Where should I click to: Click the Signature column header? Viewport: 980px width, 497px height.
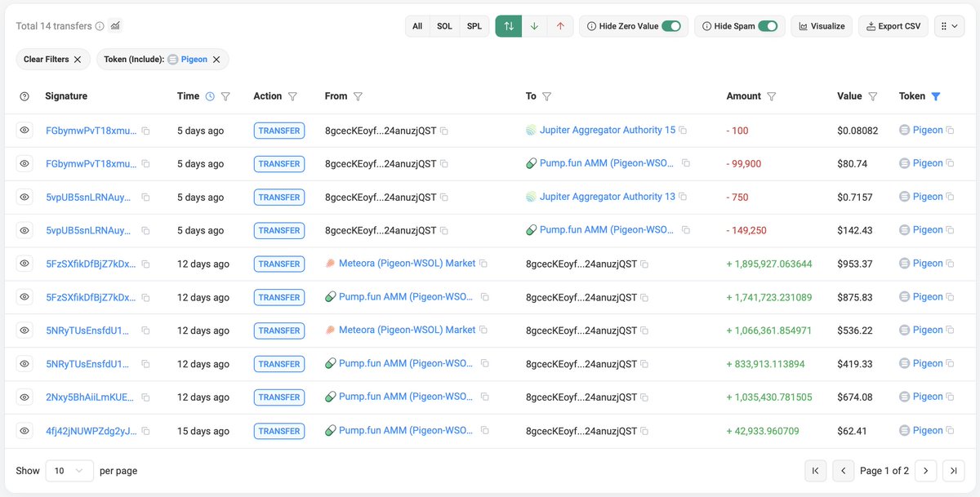(66, 96)
